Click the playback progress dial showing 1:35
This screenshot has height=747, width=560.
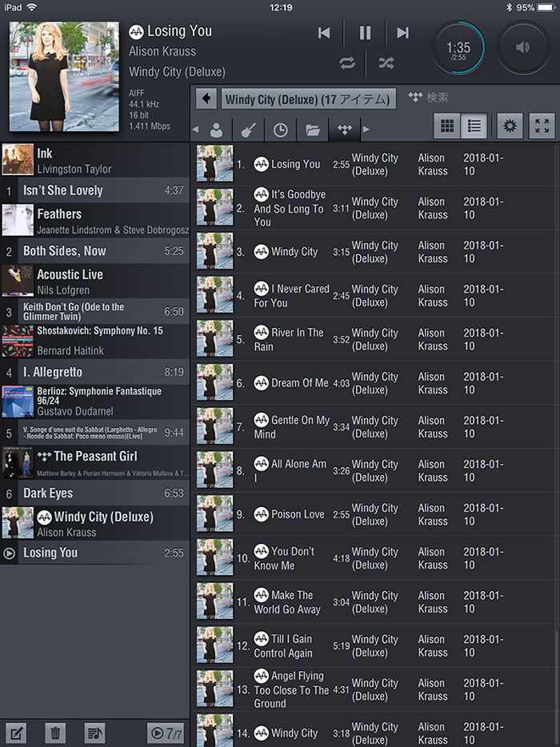click(458, 48)
